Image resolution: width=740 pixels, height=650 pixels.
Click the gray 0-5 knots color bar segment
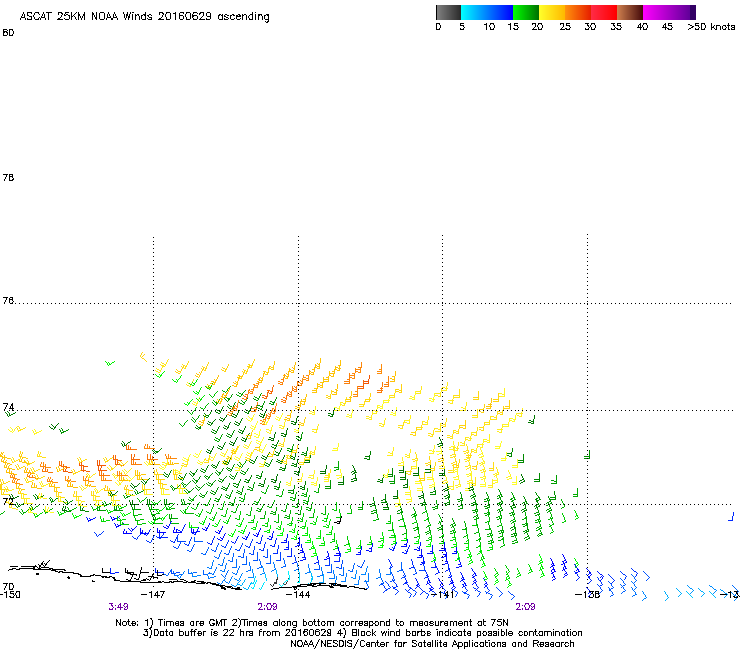coord(448,12)
